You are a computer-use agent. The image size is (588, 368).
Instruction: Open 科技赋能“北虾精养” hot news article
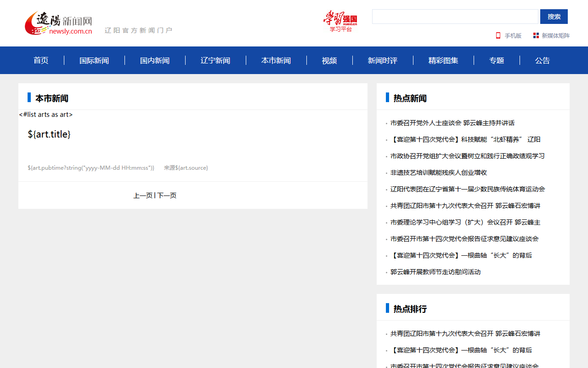(x=465, y=139)
